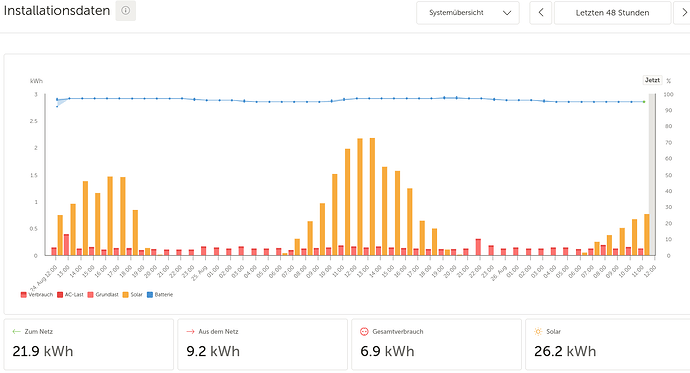Click the sun icon in the Solar card

538,332
